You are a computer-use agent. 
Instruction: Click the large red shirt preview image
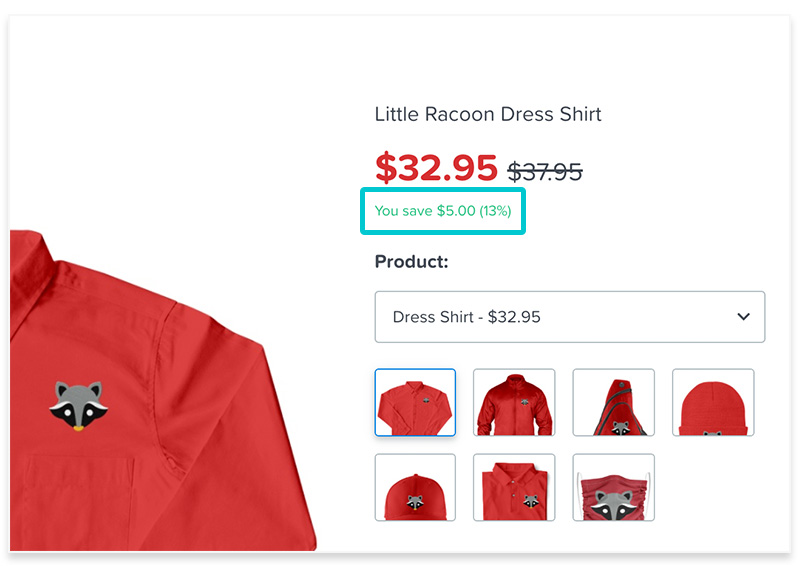(x=163, y=390)
